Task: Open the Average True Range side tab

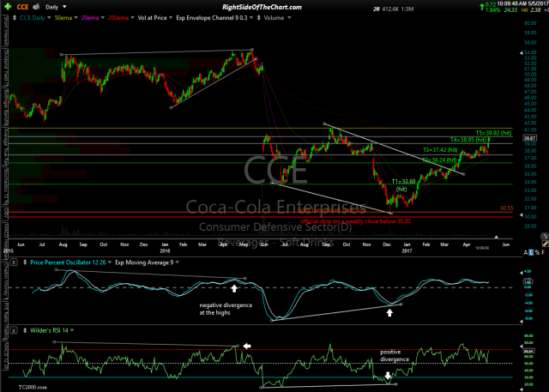Action: [x=6, y=146]
